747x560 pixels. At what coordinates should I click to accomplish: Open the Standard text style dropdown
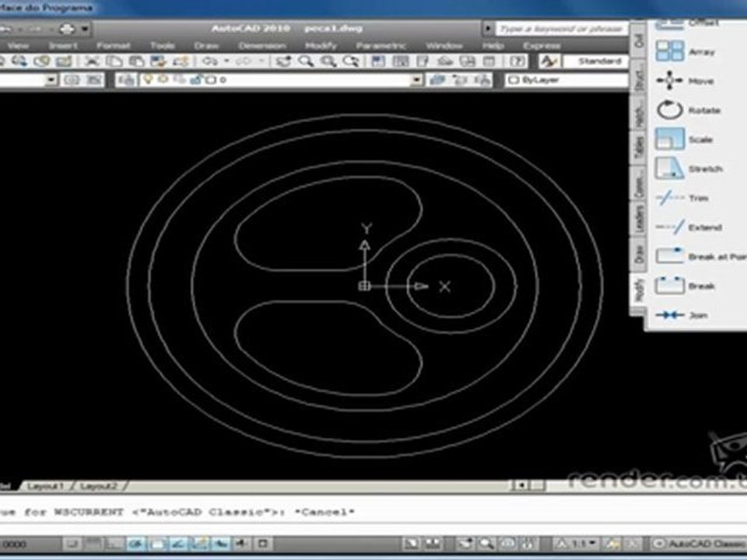(x=596, y=61)
